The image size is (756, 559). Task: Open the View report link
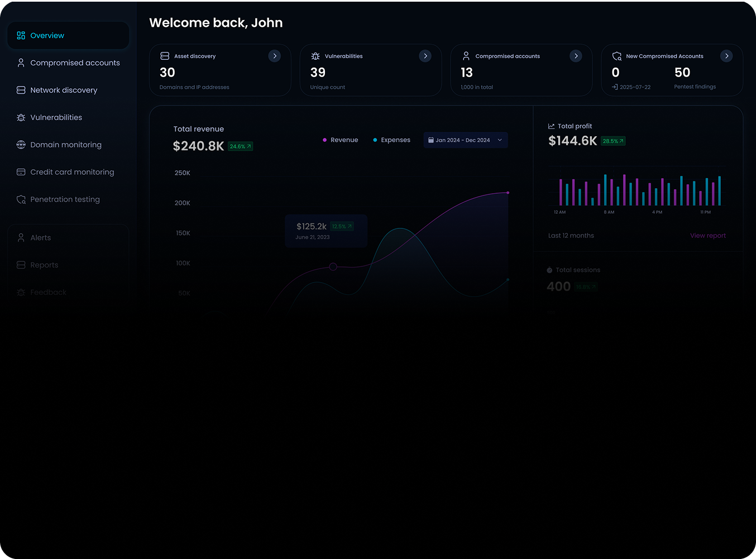pyautogui.click(x=707, y=236)
